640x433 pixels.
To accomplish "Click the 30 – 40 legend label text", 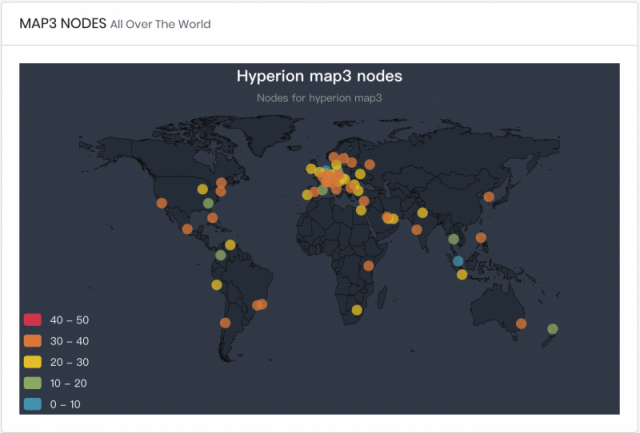I will coord(69,341).
